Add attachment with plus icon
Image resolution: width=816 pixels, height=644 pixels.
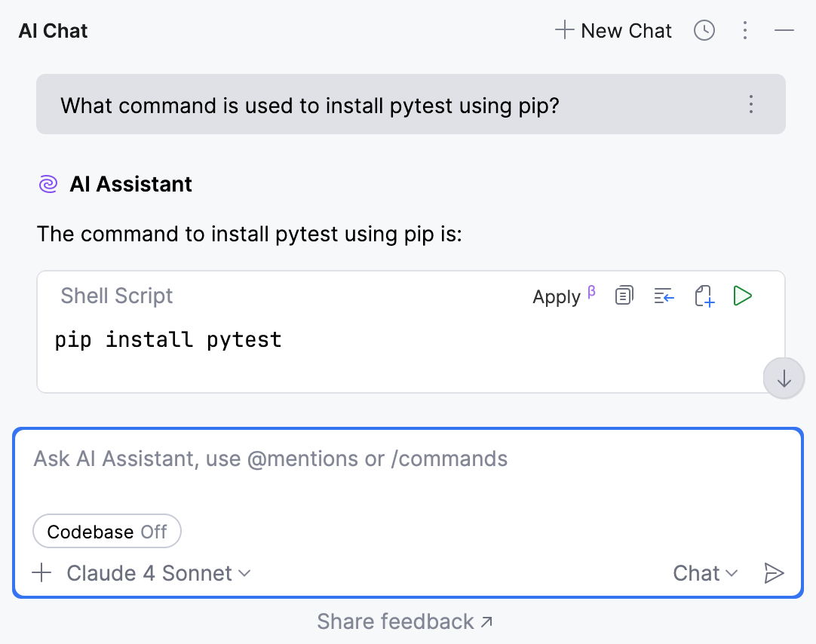click(42, 573)
